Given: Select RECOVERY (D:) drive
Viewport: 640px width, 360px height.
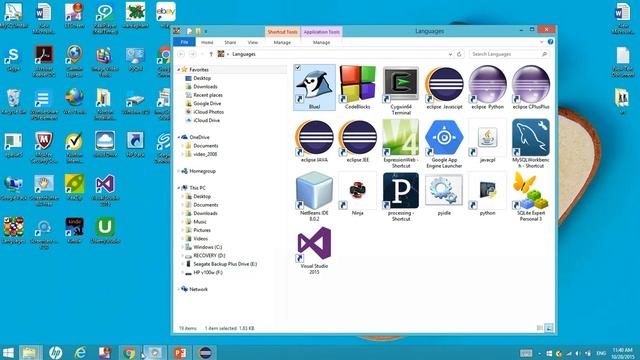Looking at the screenshot, I should coord(209,256).
